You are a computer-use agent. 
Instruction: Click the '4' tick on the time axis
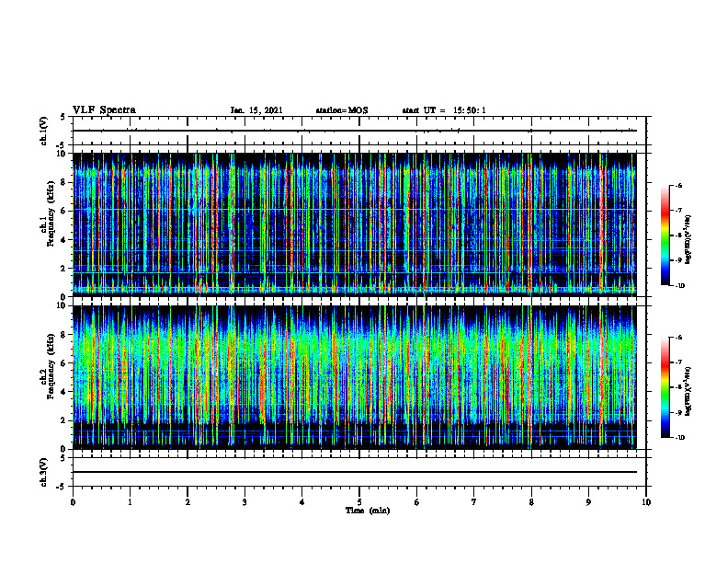(x=302, y=502)
